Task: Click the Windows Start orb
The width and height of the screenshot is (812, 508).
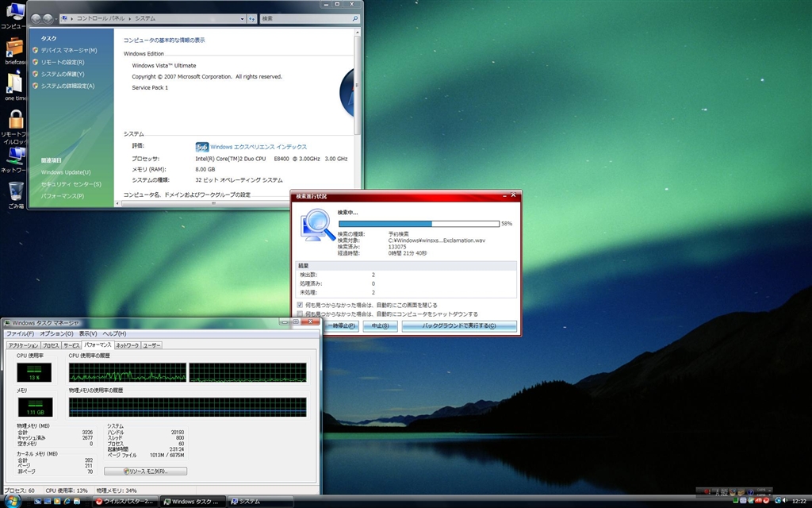Action: click(x=11, y=501)
